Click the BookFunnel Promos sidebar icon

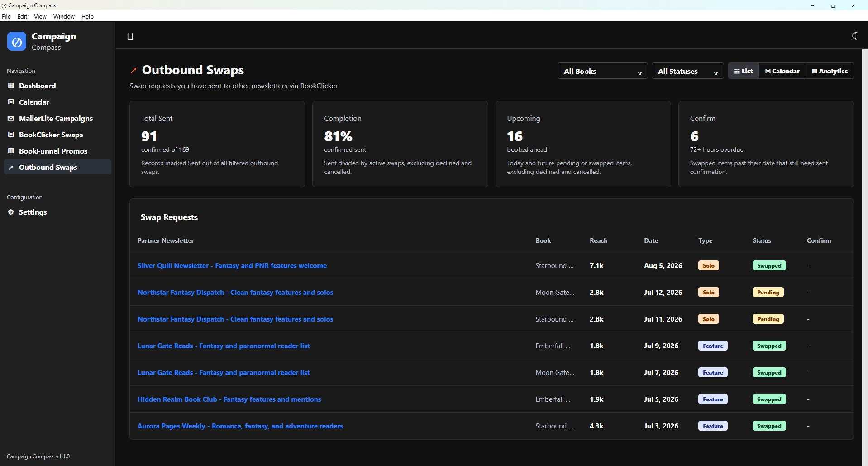point(11,151)
